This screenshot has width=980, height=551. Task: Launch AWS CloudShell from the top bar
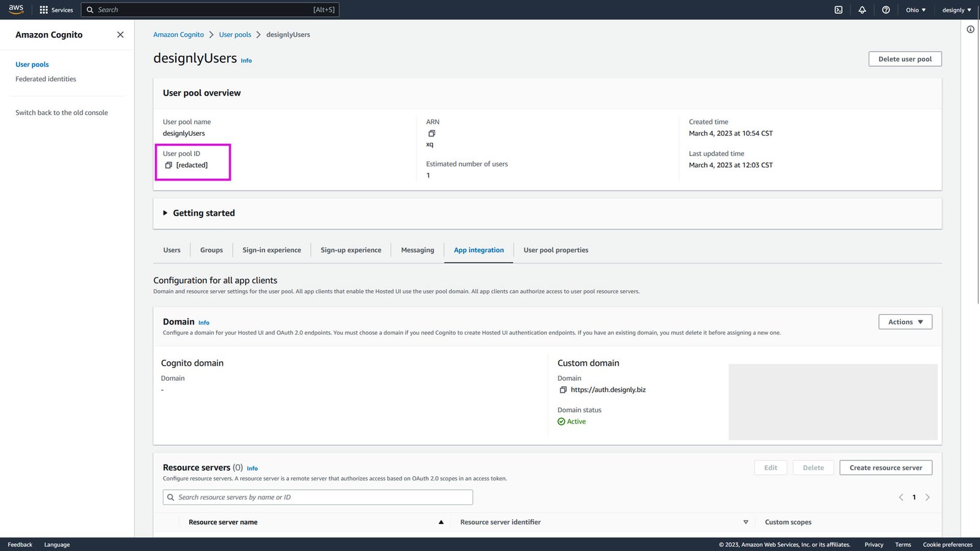tap(837, 9)
